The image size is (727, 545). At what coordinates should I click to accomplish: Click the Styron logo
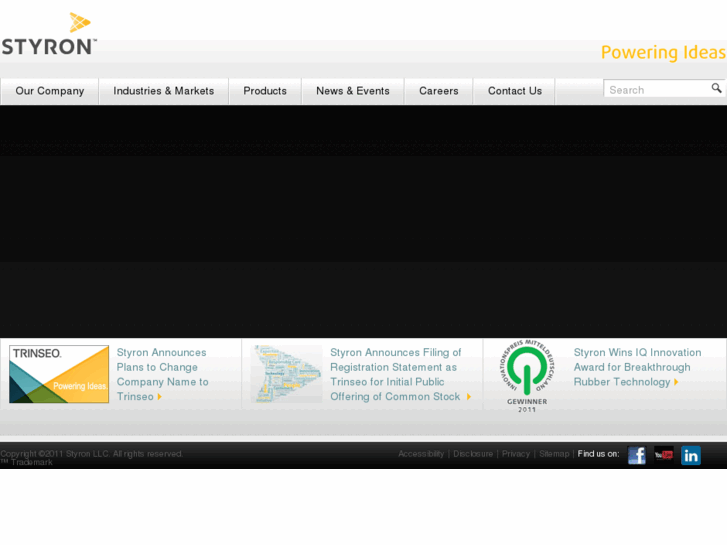(49, 34)
